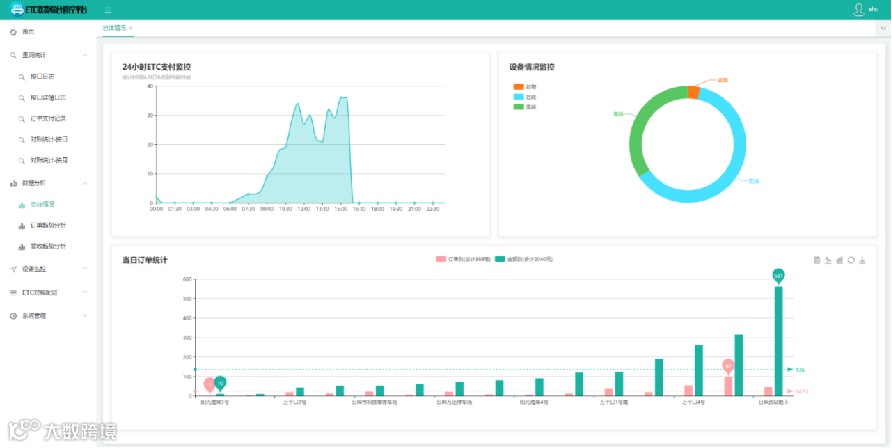Switch order chart to line chart icon
This screenshot has width=892, height=448.
pyautogui.click(x=828, y=260)
